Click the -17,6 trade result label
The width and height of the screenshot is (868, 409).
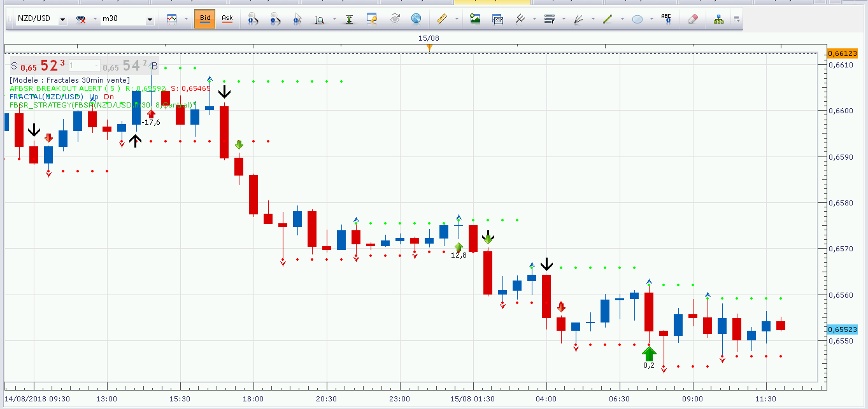point(151,122)
